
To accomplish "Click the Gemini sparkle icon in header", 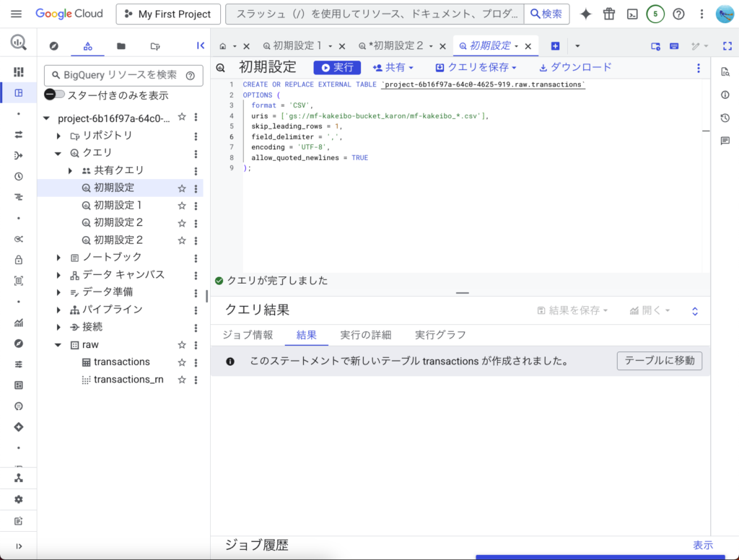I will (x=586, y=14).
